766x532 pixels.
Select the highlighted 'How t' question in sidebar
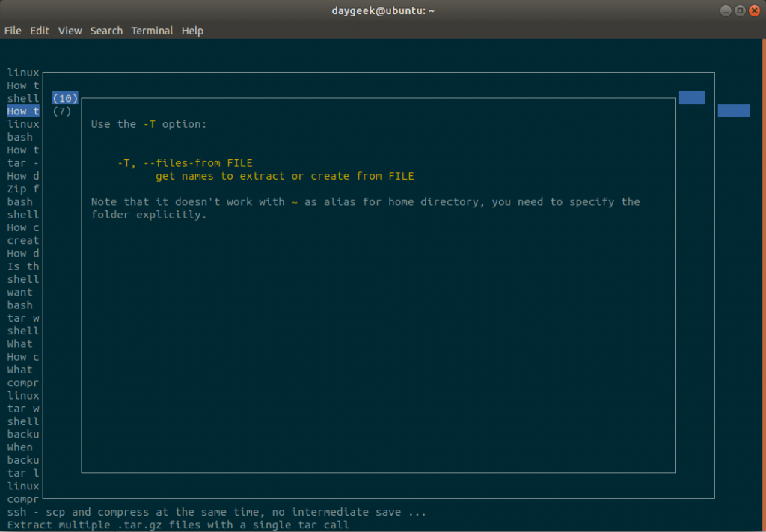(22, 111)
